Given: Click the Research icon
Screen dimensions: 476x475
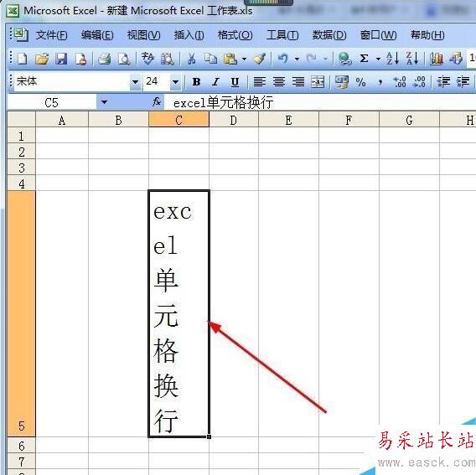Looking at the screenshot, I should pos(168,59).
